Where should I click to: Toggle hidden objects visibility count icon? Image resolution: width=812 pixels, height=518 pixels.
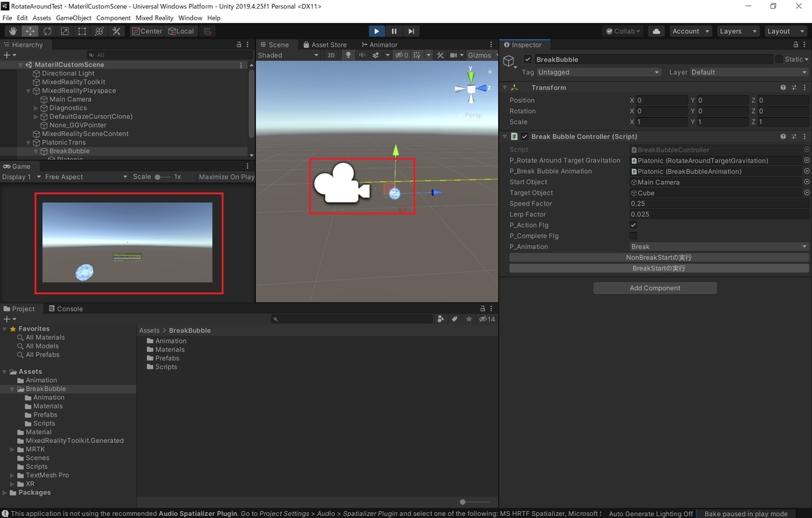pyautogui.click(x=402, y=55)
